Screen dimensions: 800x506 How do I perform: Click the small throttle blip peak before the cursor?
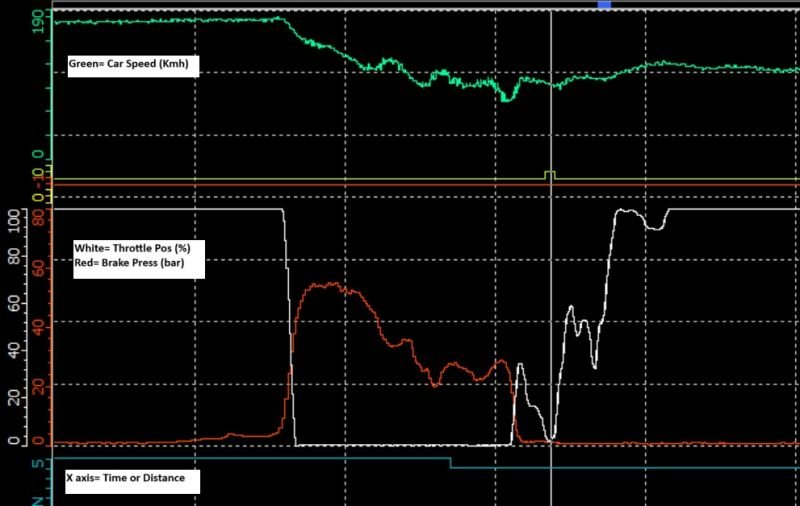click(520, 365)
